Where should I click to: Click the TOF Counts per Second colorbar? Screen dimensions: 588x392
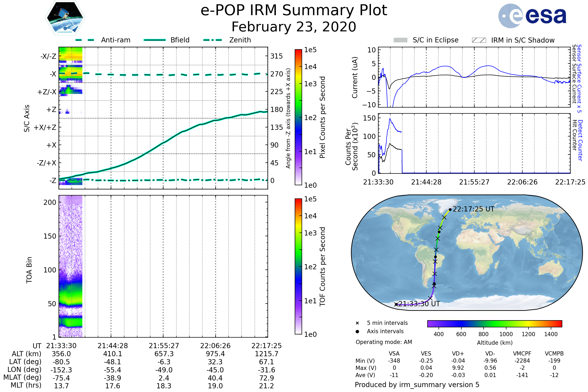(298, 266)
